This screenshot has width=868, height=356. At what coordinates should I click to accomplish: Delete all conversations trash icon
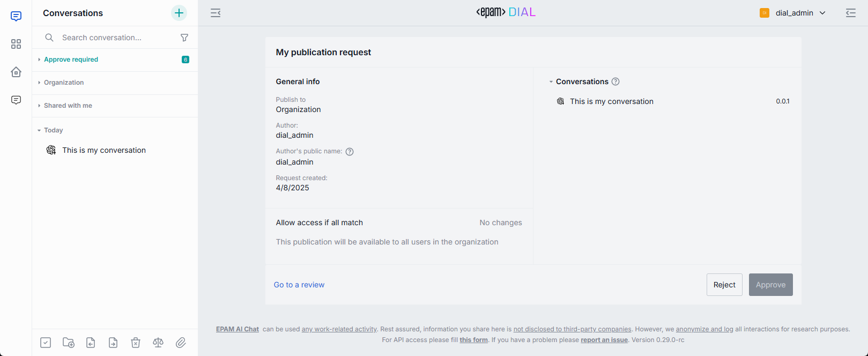(136, 343)
